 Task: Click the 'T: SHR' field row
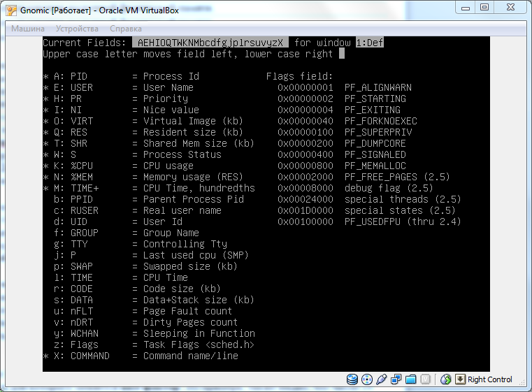149,143
